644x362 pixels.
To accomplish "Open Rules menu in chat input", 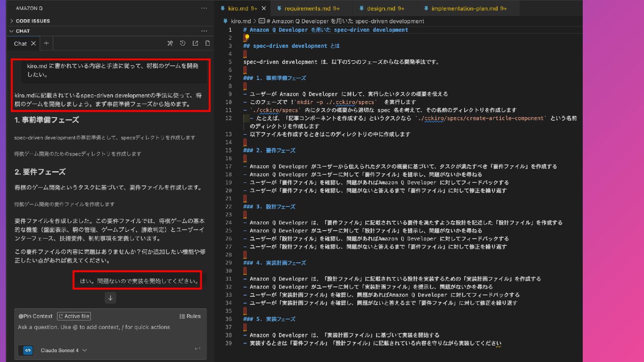I will point(190,316).
